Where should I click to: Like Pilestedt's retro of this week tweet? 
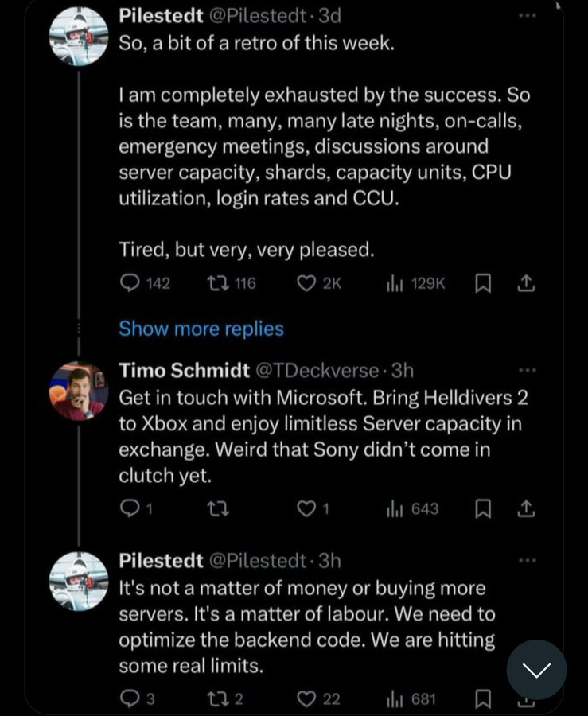(x=318, y=283)
